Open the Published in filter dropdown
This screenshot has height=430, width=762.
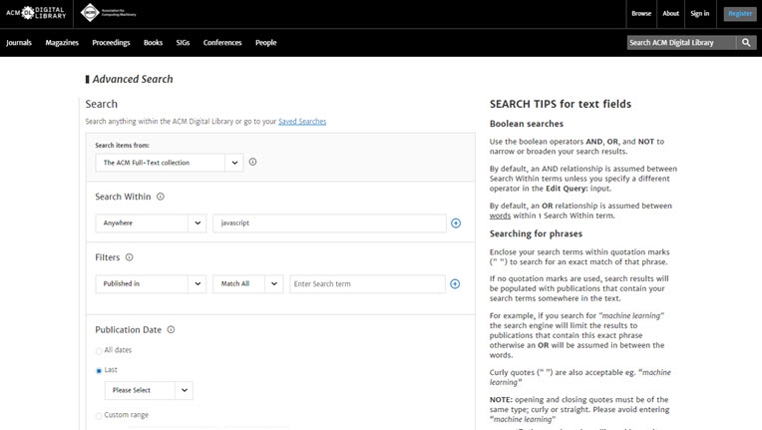click(x=151, y=284)
